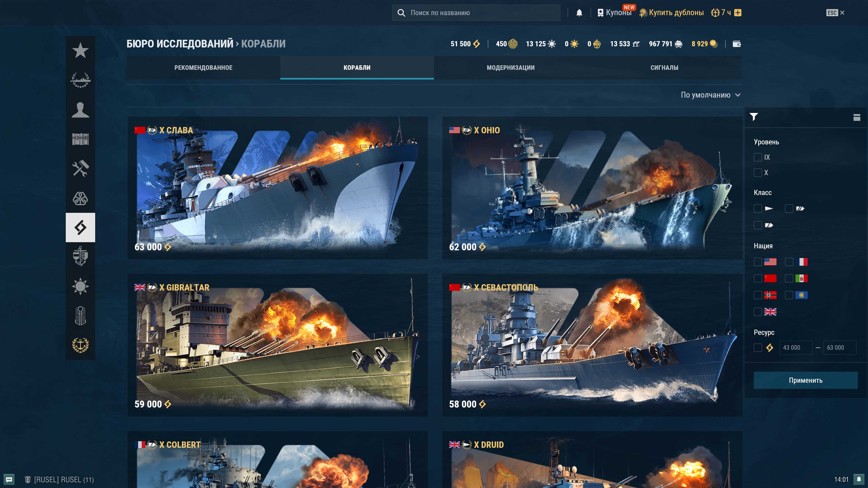
Task: Click the Применить filter button
Action: coord(805,380)
